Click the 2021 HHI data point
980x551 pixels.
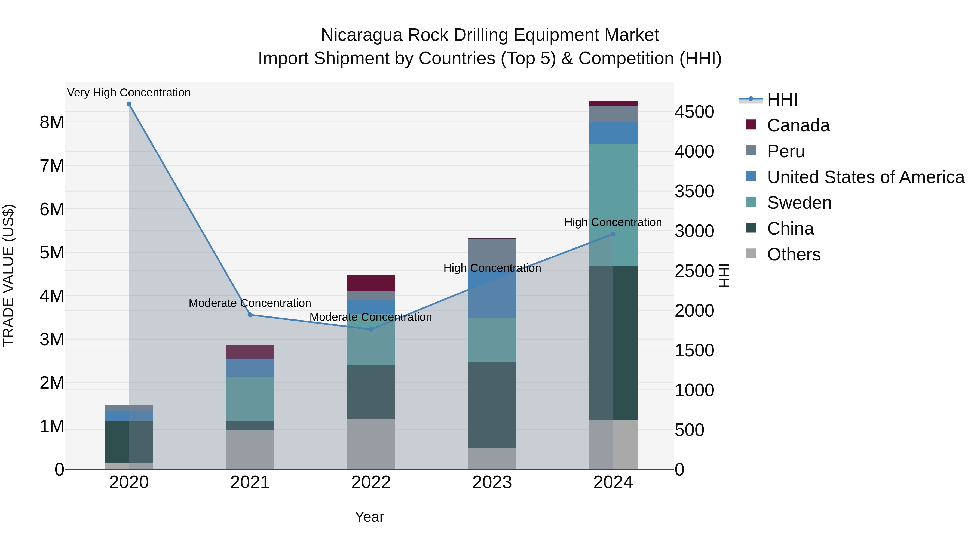[x=250, y=315]
